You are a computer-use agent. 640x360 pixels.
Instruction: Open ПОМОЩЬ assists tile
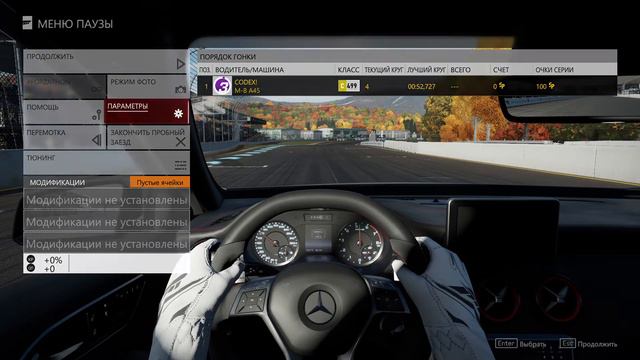coord(64,112)
